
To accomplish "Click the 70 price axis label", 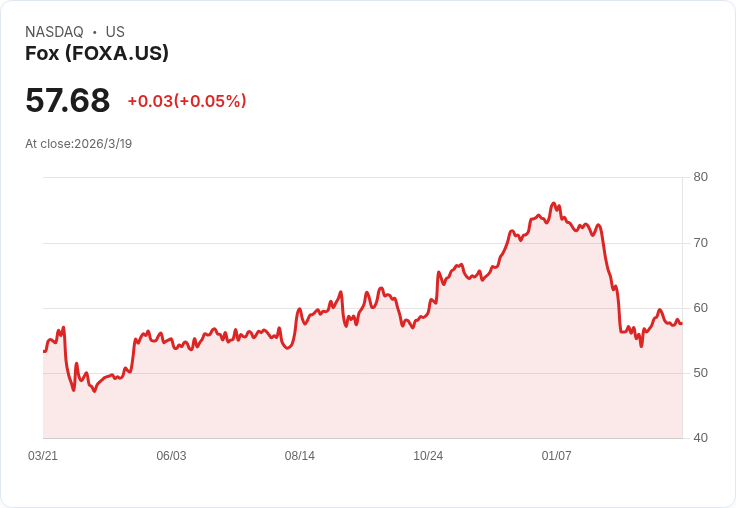I will coord(700,243).
